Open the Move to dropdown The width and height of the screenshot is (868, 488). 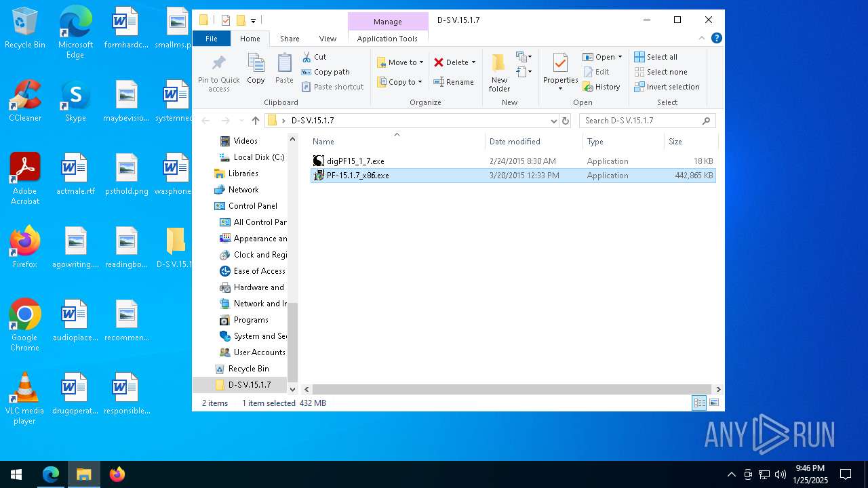(400, 62)
